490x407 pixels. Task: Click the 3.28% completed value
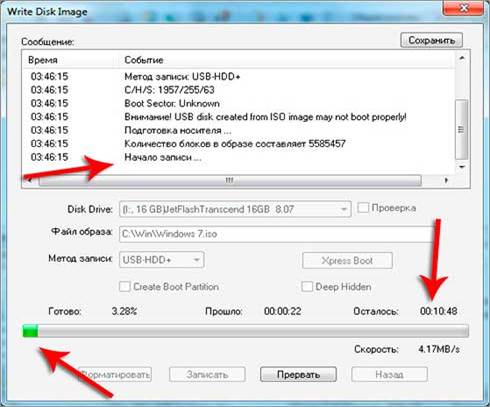[124, 311]
